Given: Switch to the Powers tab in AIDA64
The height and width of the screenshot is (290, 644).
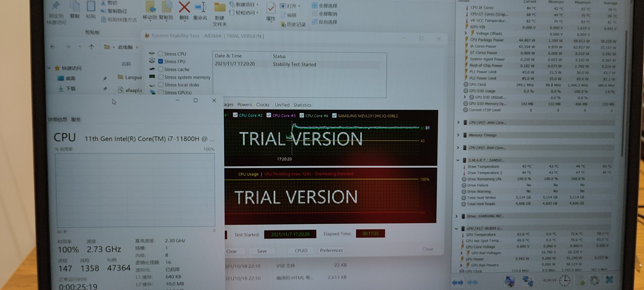Looking at the screenshot, I should pyautogui.click(x=244, y=104).
